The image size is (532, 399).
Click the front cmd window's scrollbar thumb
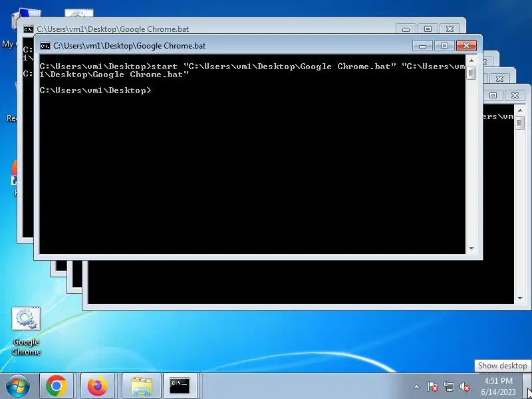471,73
